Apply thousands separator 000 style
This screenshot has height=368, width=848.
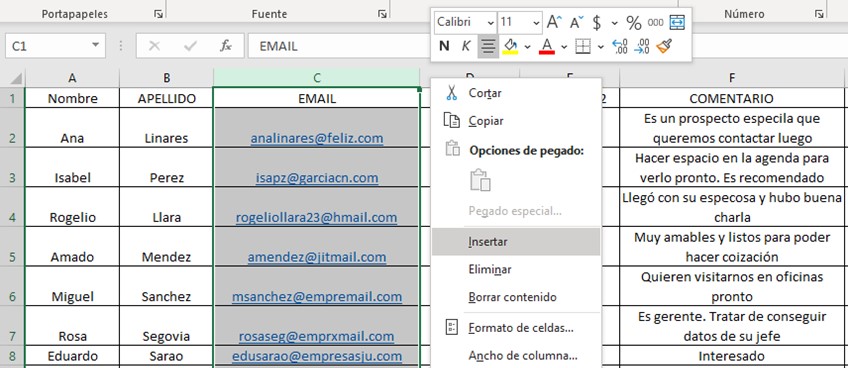pyautogui.click(x=655, y=23)
